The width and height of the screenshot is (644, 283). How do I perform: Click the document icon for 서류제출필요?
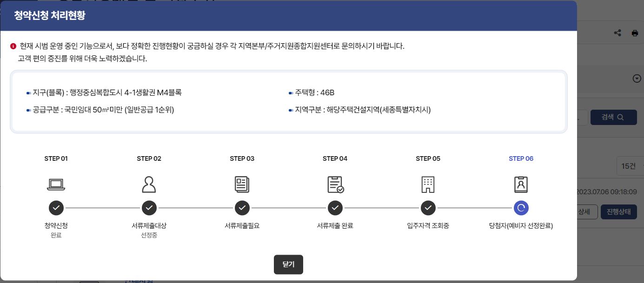click(x=242, y=184)
